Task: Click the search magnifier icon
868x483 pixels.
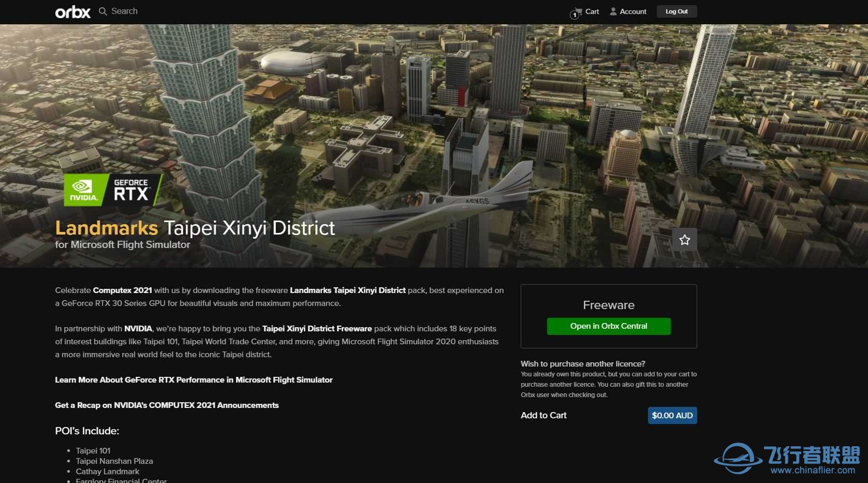Action: [103, 11]
